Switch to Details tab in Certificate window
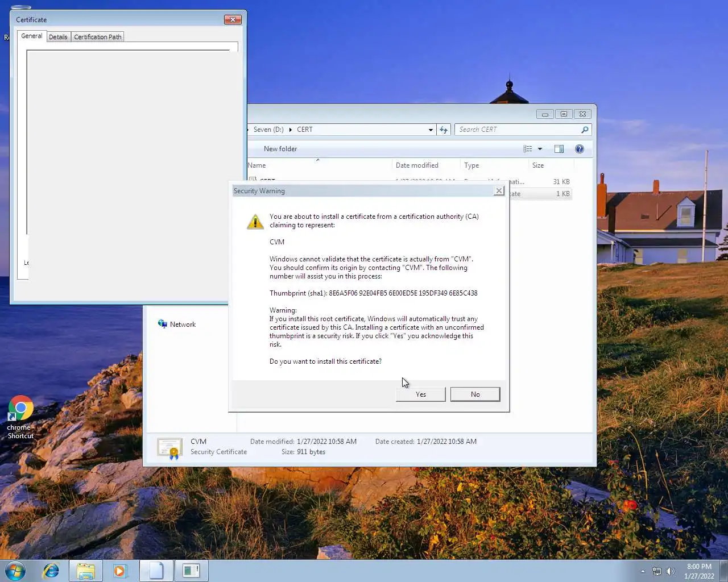The height and width of the screenshot is (582, 728). (x=58, y=37)
